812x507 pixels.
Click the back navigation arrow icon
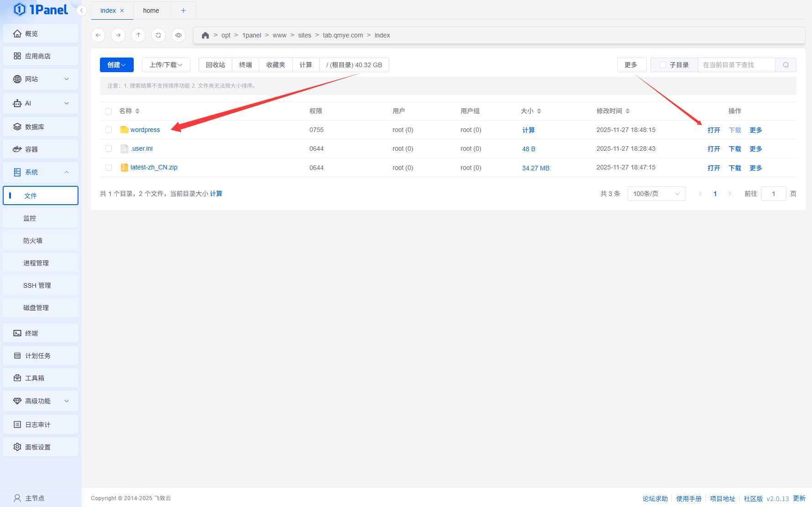click(98, 35)
